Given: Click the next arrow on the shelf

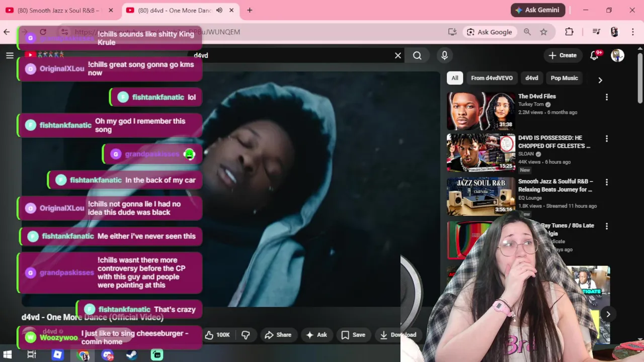Looking at the screenshot, I should [608, 314].
